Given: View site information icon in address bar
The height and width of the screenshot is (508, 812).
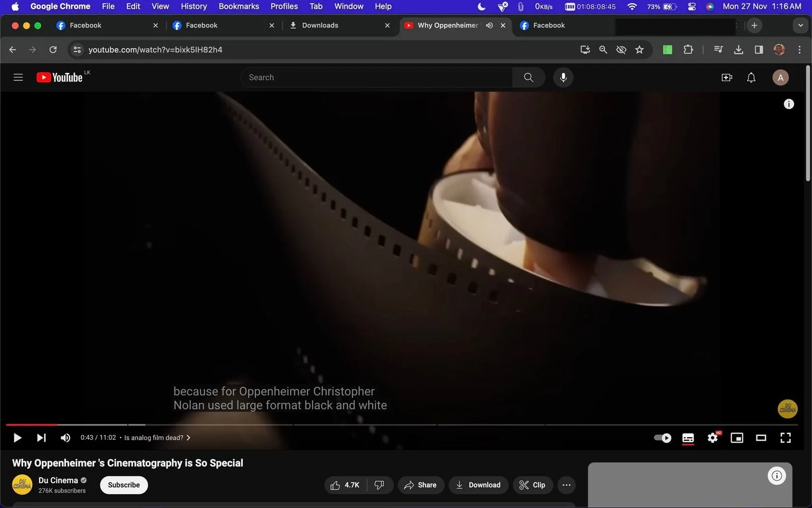Looking at the screenshot, I should tap(77, 50).
